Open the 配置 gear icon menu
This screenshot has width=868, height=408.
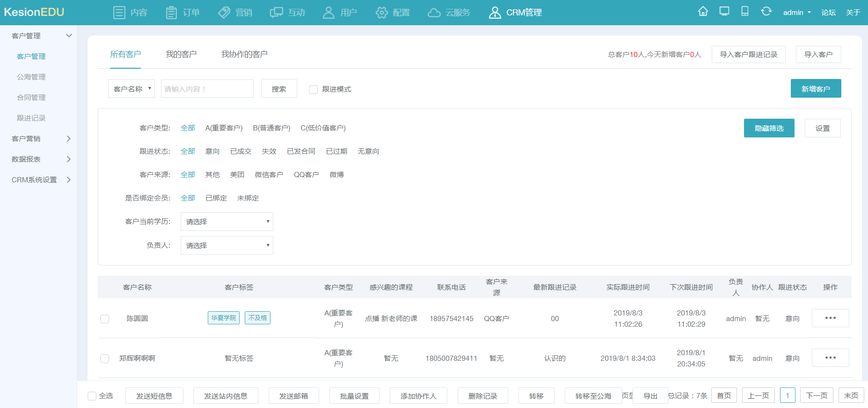click(x=382, y=13)
